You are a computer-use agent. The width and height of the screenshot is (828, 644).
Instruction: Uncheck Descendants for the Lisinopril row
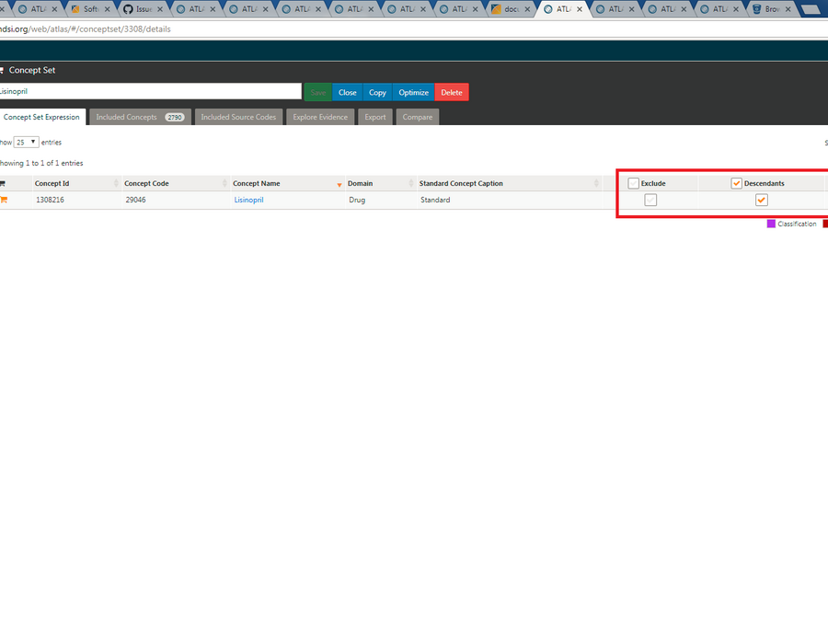click(762, 200)
